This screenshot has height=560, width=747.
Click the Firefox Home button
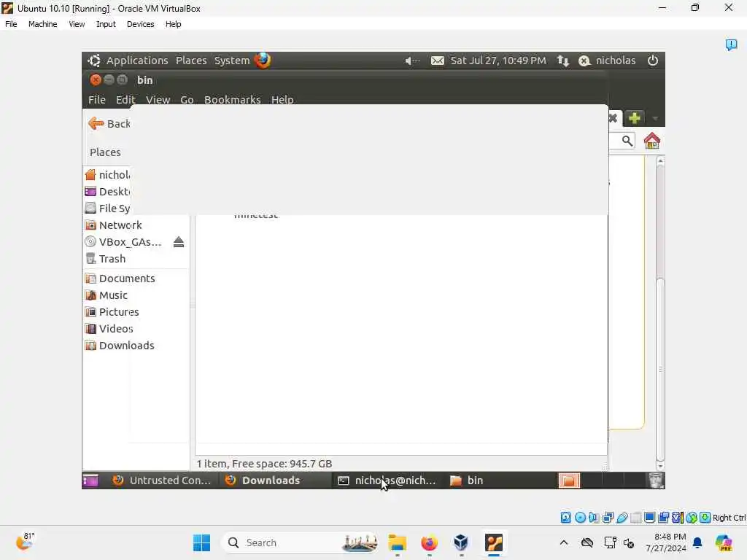tap(651, 141)
